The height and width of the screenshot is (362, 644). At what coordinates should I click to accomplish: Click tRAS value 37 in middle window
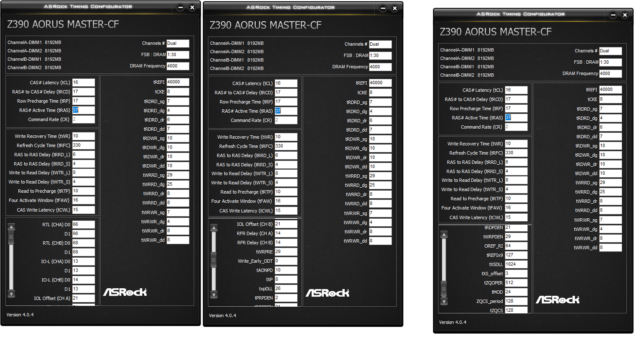286,111
